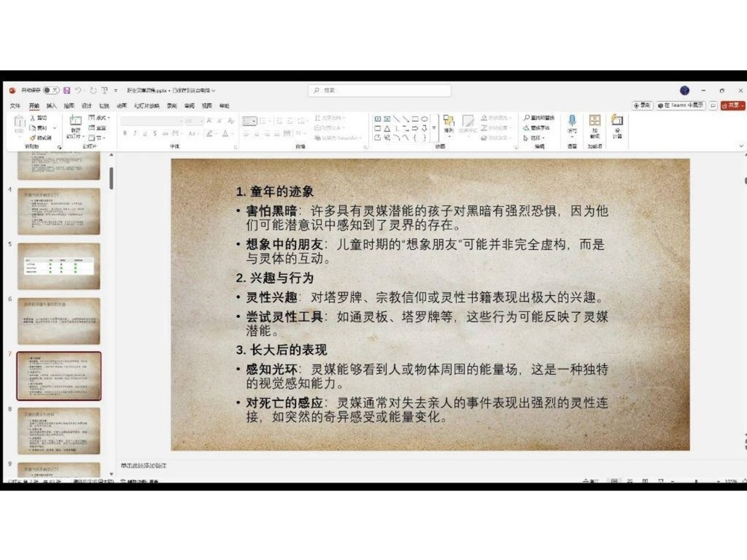Expand the shapes gallery More arrow

(434, 128)
